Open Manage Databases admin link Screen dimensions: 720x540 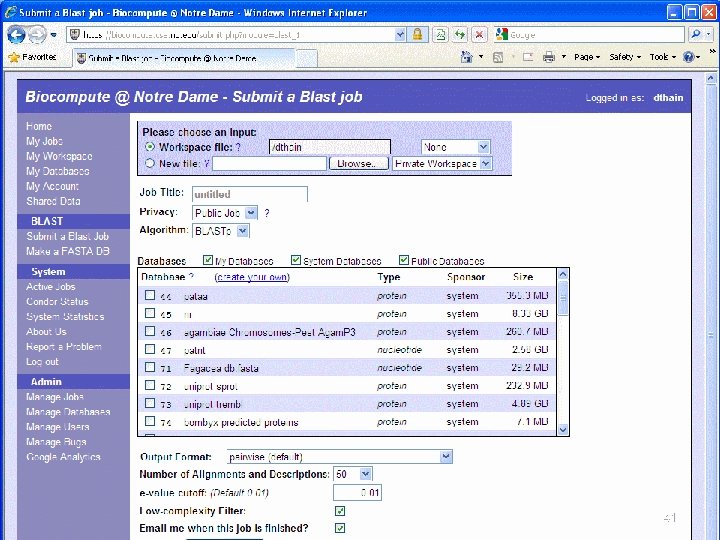click(68, 412)
